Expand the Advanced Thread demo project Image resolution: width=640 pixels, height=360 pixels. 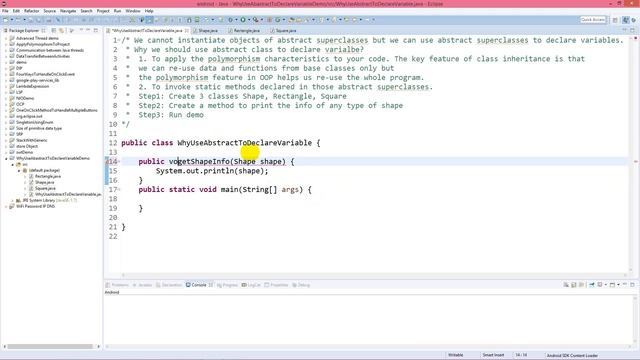click(x=6, y=38)
